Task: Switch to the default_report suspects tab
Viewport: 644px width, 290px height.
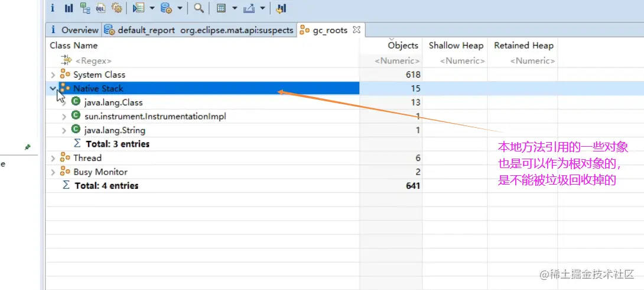Action: click(199, 30)
